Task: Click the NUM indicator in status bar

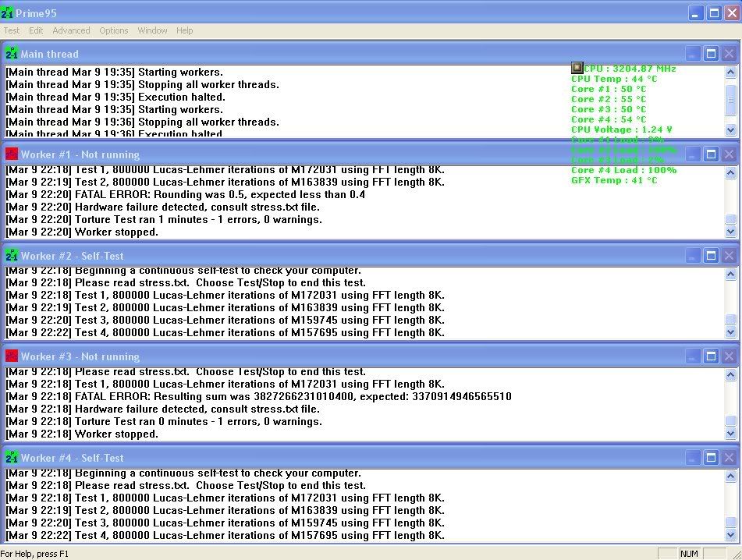Action: [689, 554]
